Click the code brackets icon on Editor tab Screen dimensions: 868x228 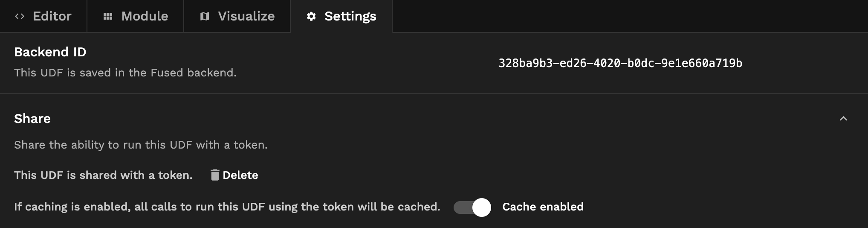coord(20,16)
